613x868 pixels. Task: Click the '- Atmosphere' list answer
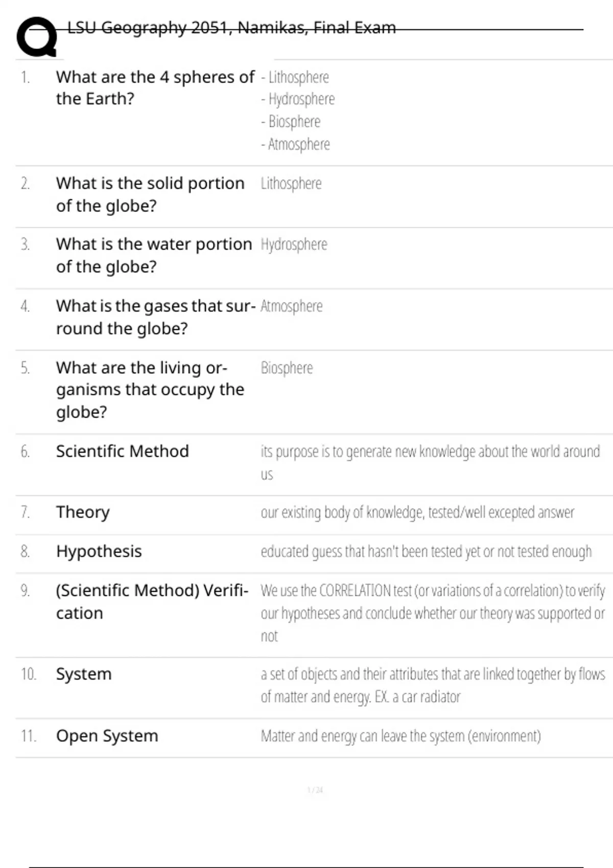click(x=295, y=144)
